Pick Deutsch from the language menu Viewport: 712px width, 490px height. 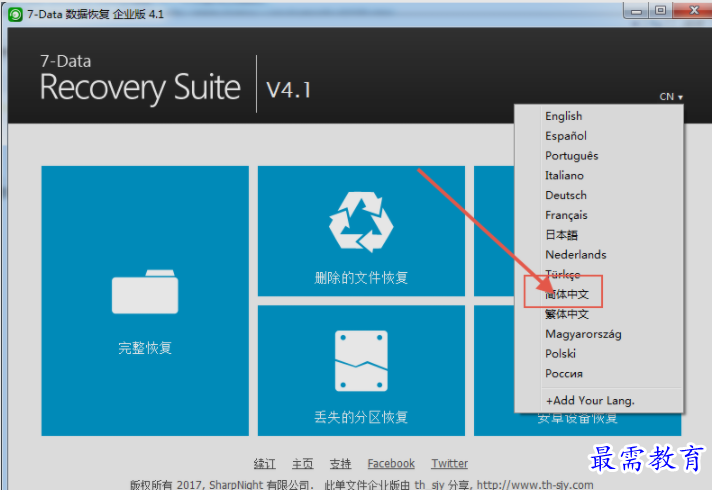pos(565,195)
